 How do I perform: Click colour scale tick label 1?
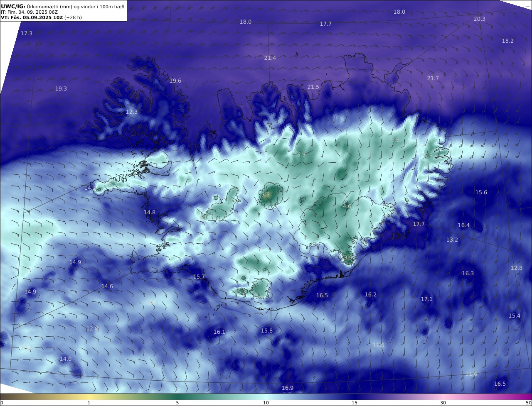pos(89,403)
